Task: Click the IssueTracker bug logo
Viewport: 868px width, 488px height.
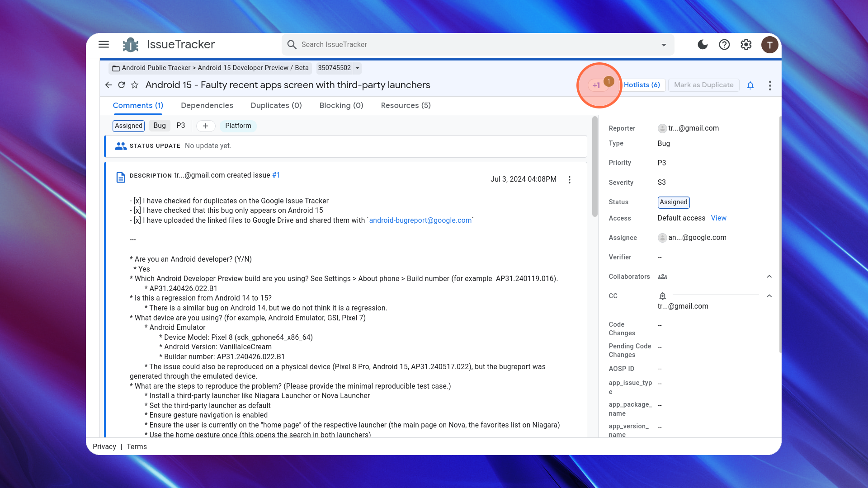Action: pyautogui.click(x=131, y=45)
